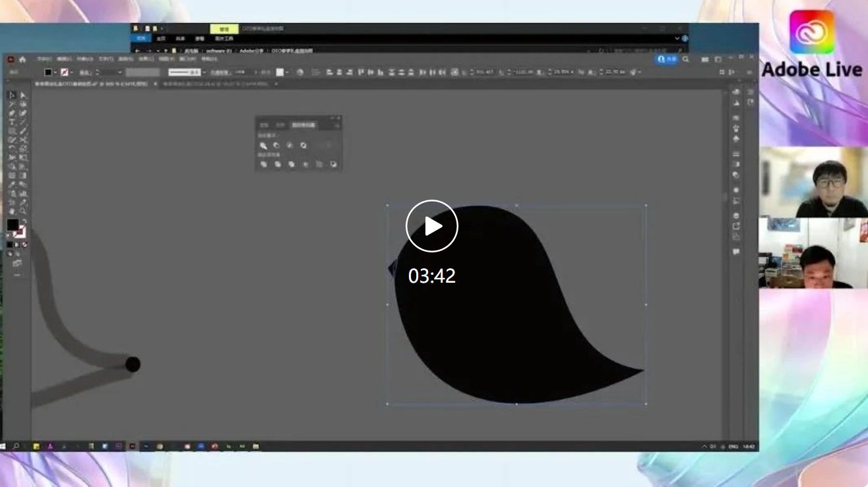Image resolution: width=868 pixels, height=487 pixels.
Task: Click the search magnifier beside Share button
Action: [x=685, y=59]
